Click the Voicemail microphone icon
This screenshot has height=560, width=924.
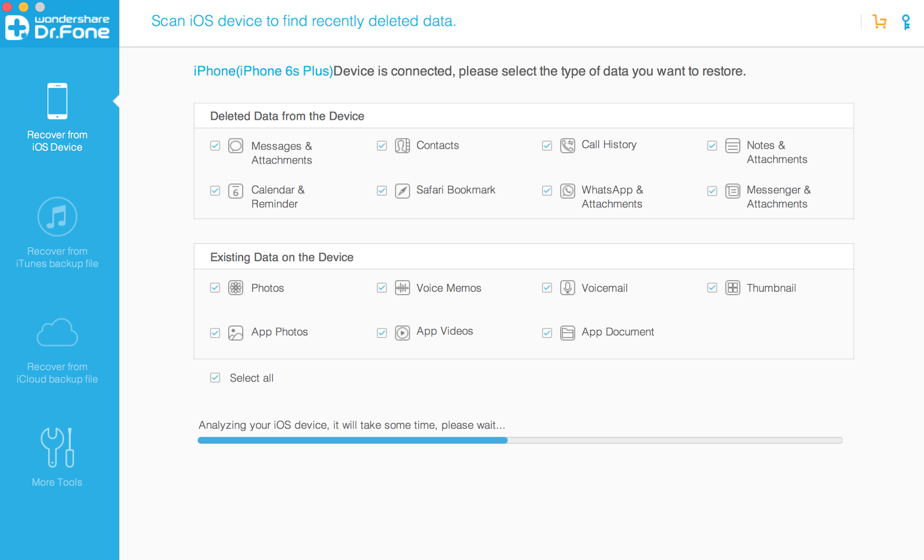point(568,288)
